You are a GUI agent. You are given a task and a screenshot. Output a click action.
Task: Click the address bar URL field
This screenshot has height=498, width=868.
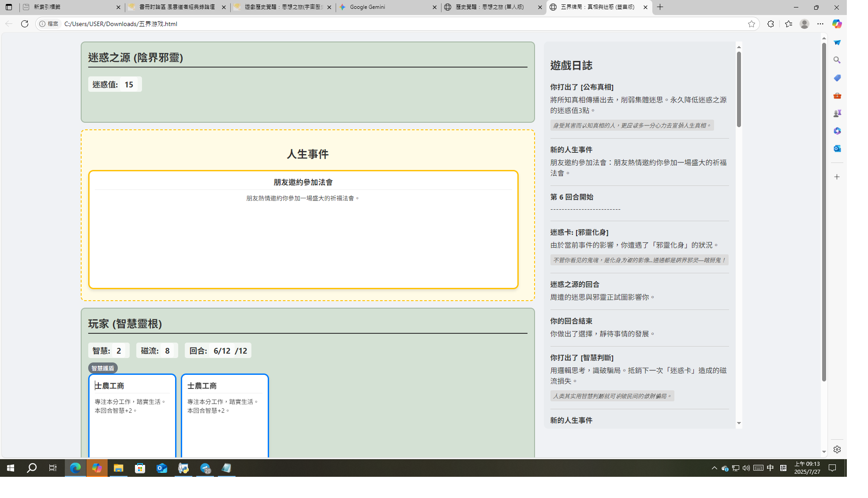click(x=176, y=24)
